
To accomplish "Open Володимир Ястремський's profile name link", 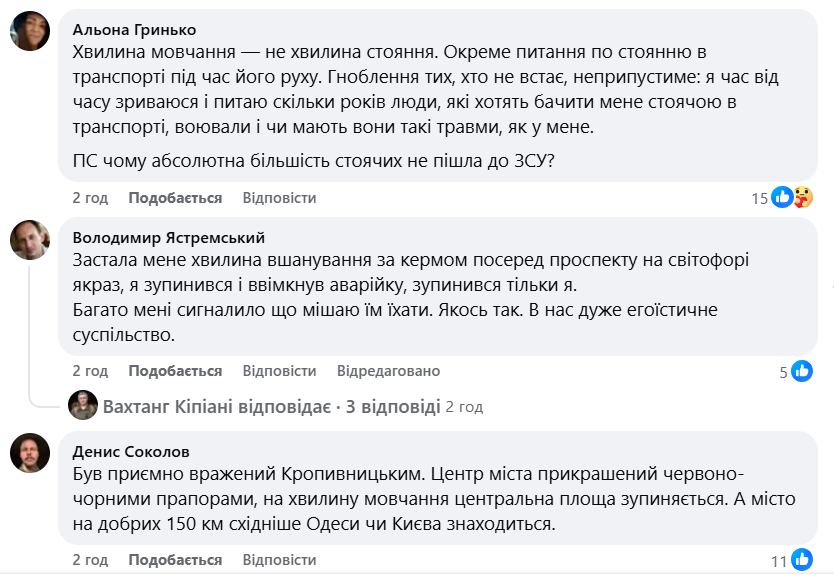I will point(169,238).
